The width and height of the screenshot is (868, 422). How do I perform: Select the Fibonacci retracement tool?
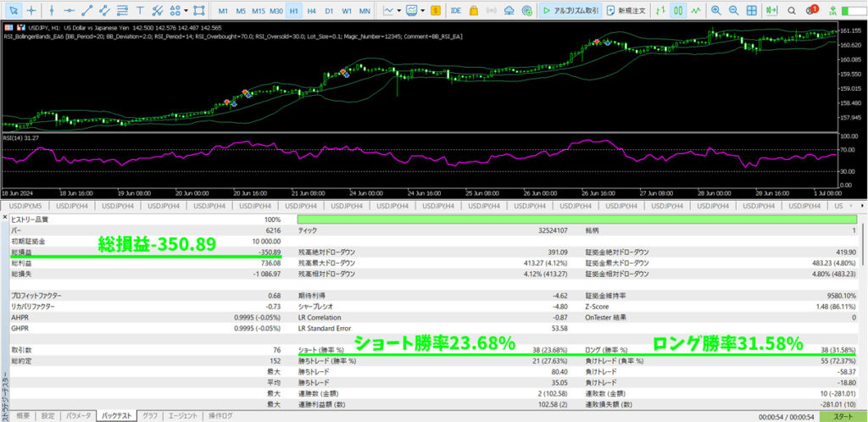(x=122, y=10)
